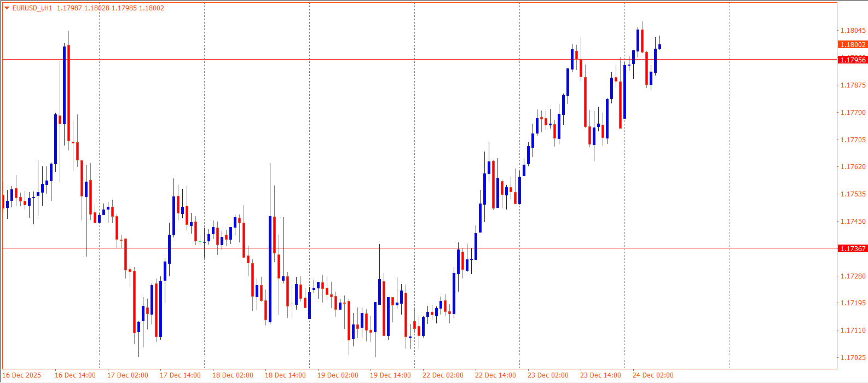Open the one-click trading arrow beside EURUSD_i,H1
Screen dimensions: 868x383
point(7,8)
